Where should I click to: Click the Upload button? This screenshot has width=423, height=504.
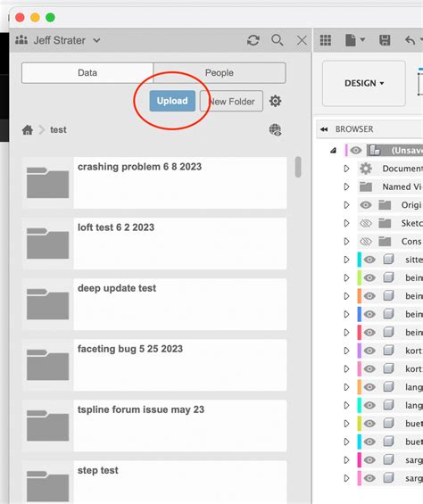(x=172, y=101)
